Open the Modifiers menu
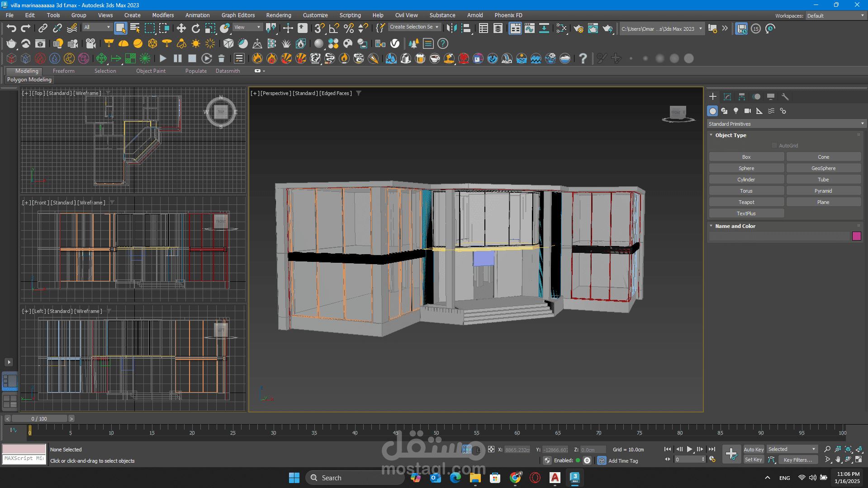 coord(163,15)
